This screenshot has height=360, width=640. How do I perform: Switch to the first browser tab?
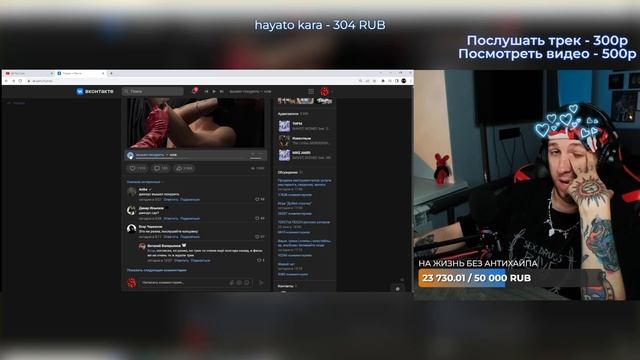(x=29, y=73)
